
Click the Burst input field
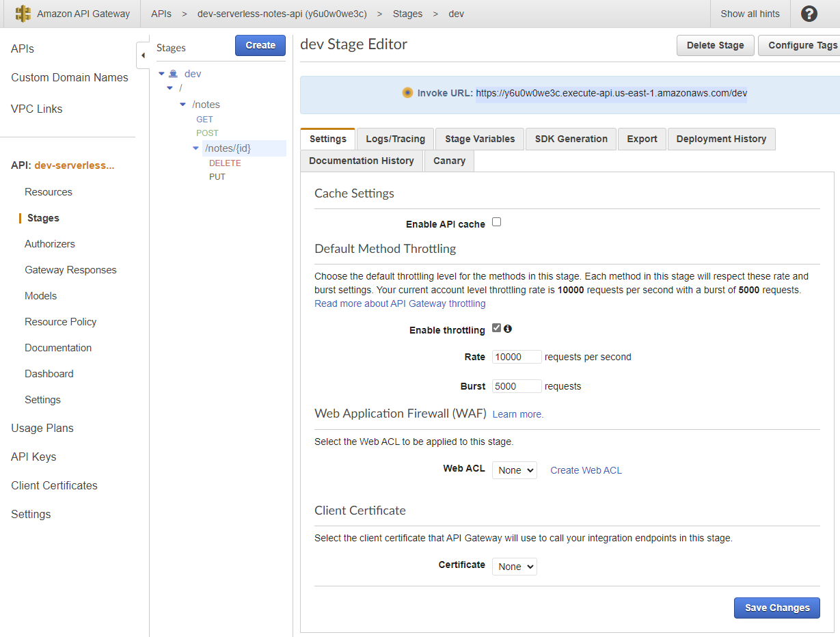click(517, 386)
